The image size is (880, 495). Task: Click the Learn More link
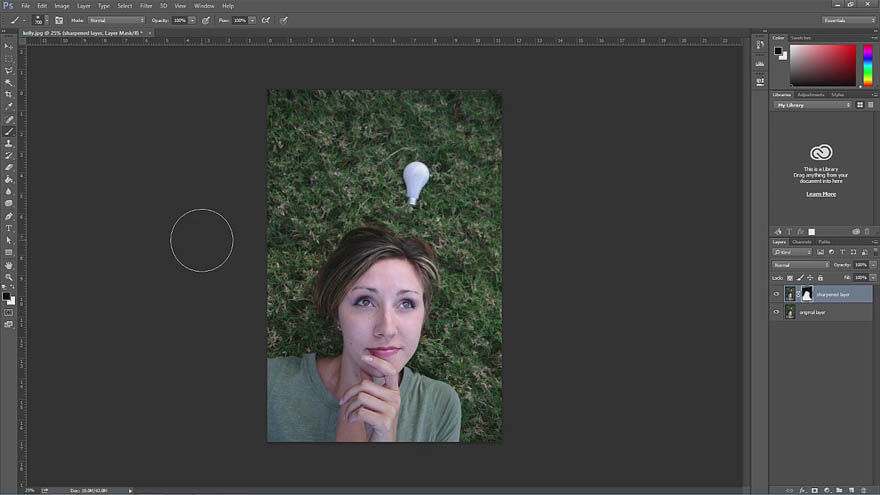(x=821, y=194)
